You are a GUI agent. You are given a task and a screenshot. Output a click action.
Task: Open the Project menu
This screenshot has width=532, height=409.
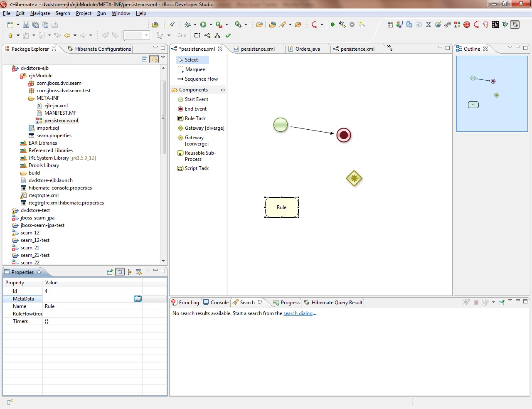click(x=84, y=13)
